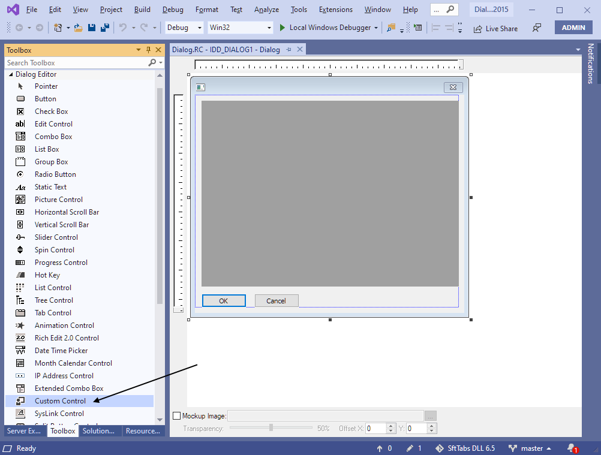The height and width of the screenshot is (455, 601).
Task: Click the Offset X value field
Action: (x=376, y=428)
